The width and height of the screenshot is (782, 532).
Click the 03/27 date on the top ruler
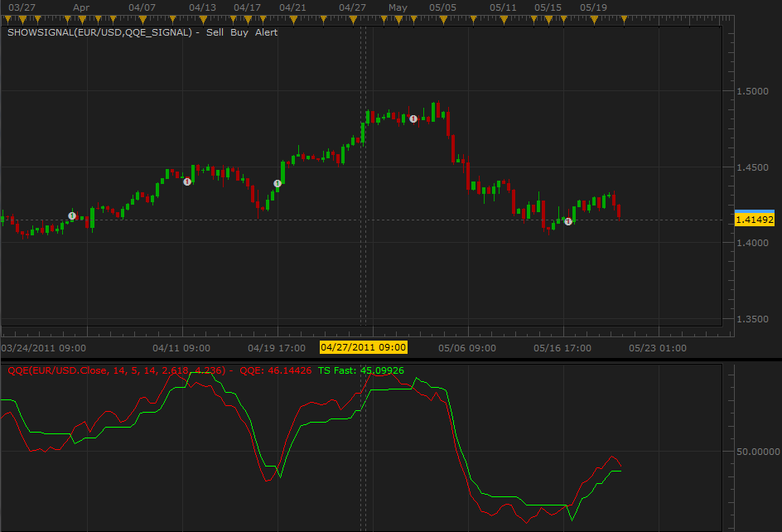(22, 7)
